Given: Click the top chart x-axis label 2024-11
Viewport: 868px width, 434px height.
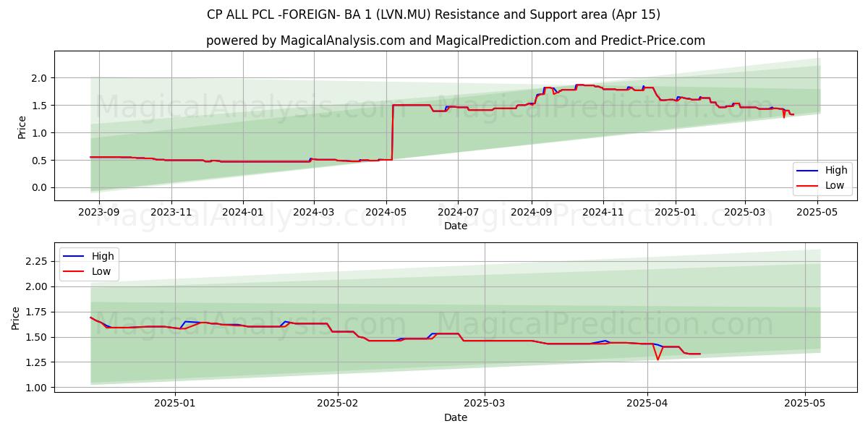Looking at the screenshot, I should click(x=603, y=213).
